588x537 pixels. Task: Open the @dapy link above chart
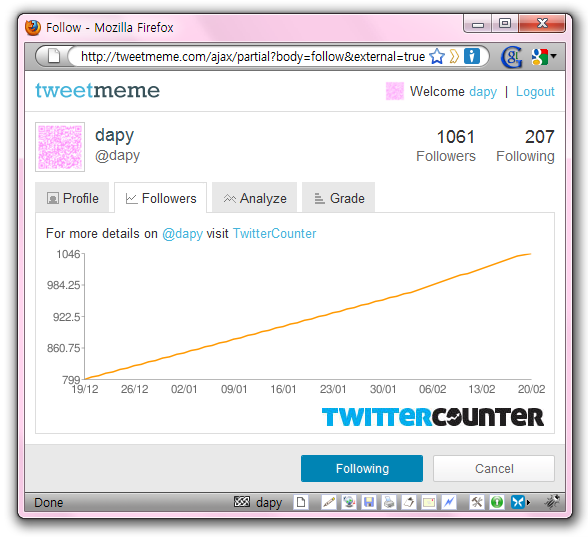pos(182,234)
